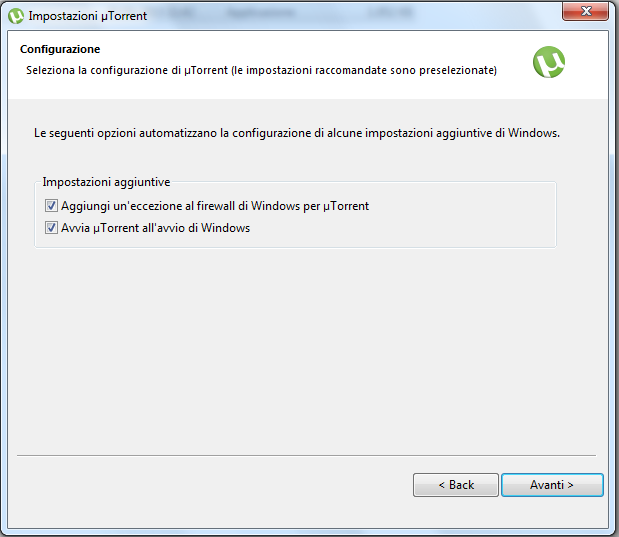Click the blank gray area below the group box

point(308,347)
